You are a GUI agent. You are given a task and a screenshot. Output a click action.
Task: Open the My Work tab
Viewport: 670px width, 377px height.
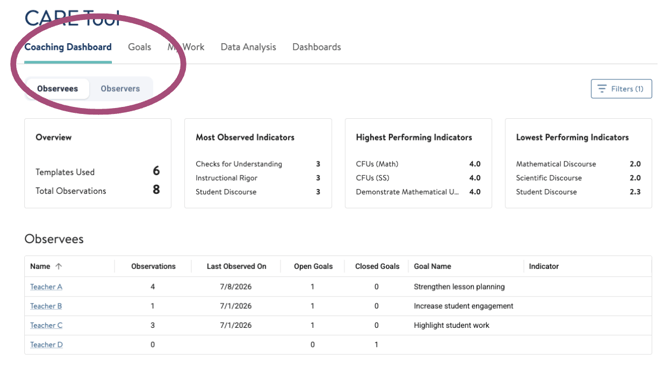click(x=186, y=47)
